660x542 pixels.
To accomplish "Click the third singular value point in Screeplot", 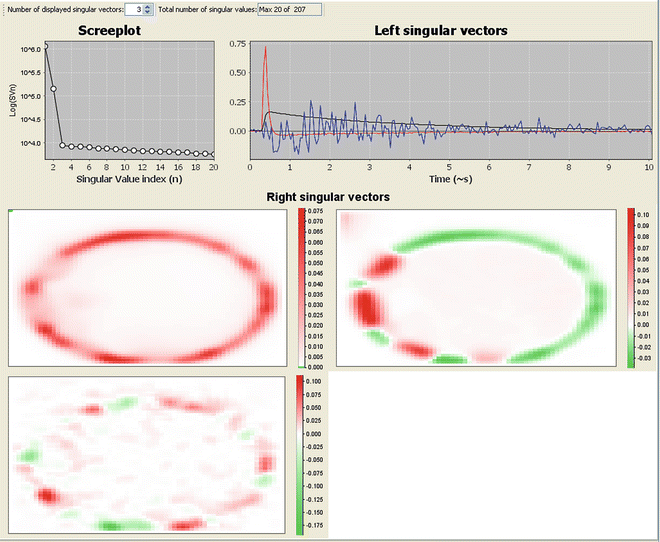I will point(63,145).
